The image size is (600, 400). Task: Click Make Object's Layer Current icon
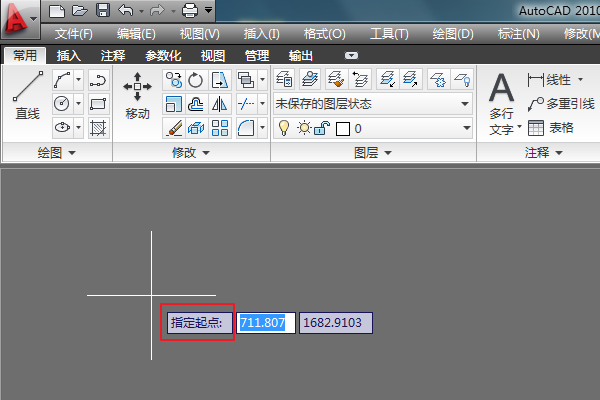(x=310, y=79)
